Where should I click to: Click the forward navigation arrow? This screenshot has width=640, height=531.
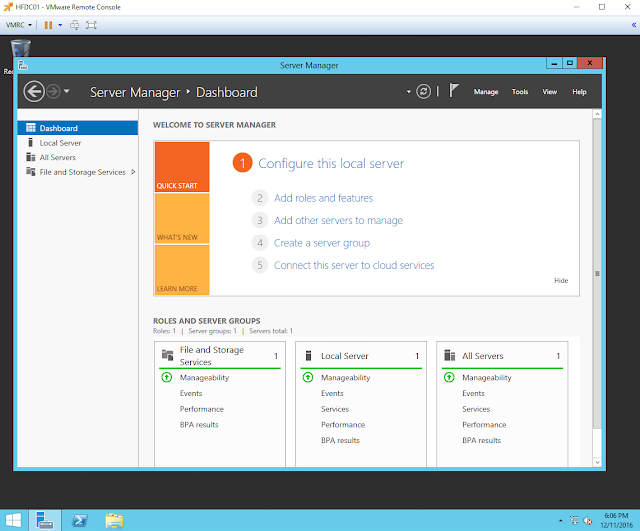[x=53, y=91]
